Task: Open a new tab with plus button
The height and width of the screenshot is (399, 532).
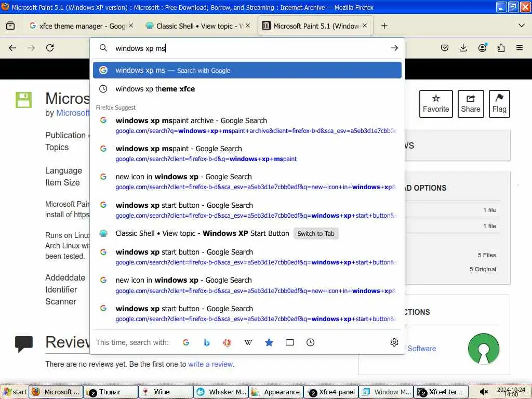Action: point(384,26)
